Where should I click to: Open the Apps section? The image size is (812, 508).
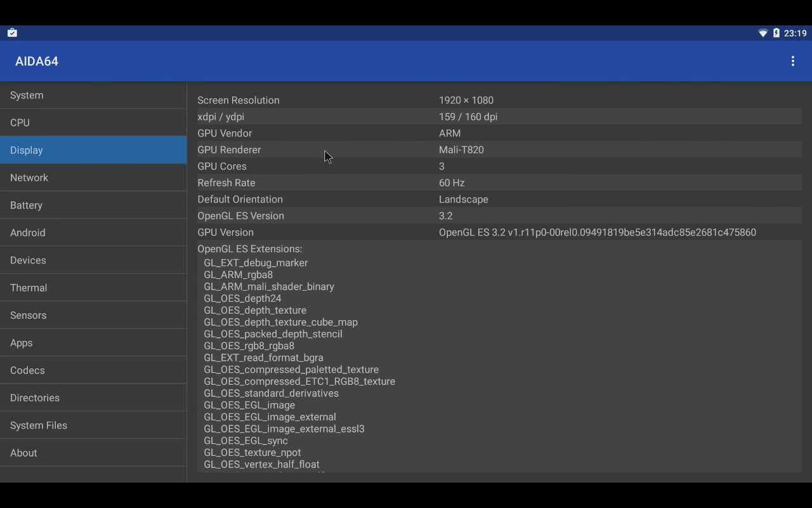point(93,343)
